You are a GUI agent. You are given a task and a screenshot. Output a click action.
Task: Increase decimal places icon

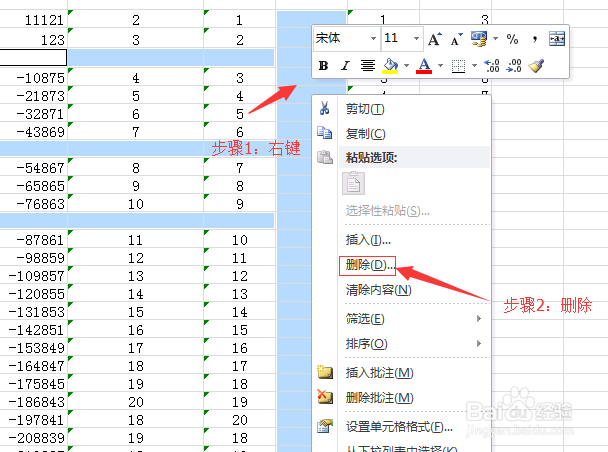[492, 66]
